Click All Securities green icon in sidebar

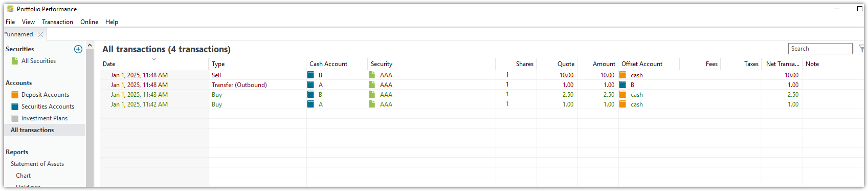tap(15, 61)
